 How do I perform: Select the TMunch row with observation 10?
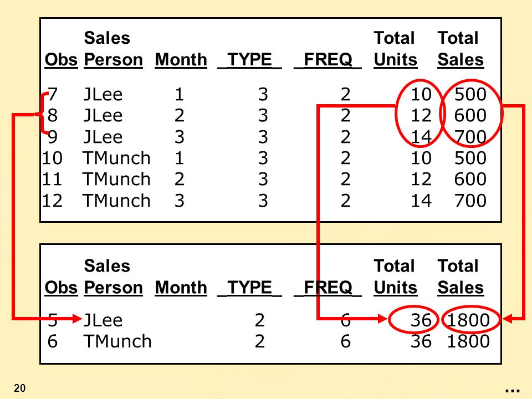coord(264,158)
